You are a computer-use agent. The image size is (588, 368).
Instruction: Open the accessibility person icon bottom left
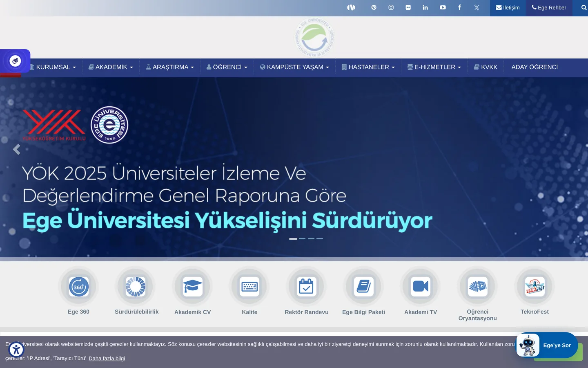(x=16, y=350)
